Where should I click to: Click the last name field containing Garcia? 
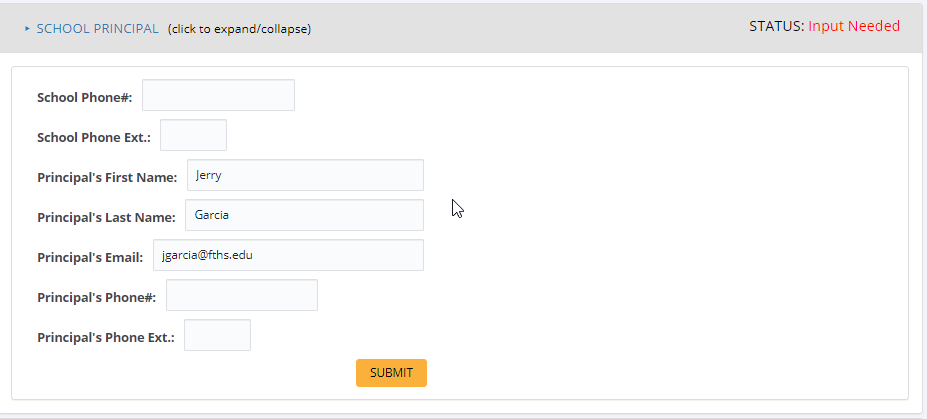303,216
